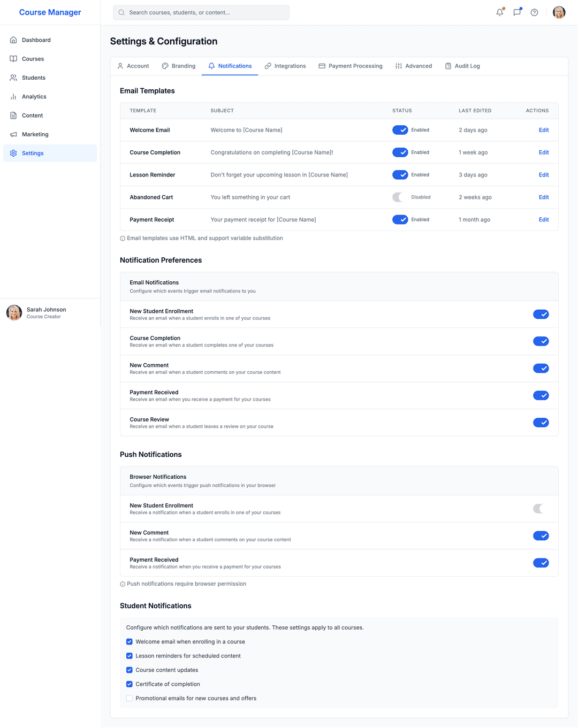Switch to the Integrations tab
This screenshot has height=728, width=578.
tap(285, 66)
